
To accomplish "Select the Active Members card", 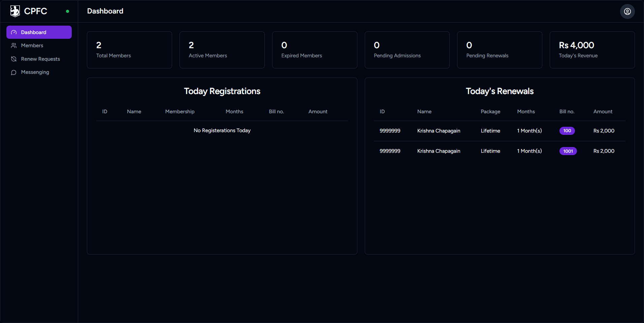I will click(x=222, y=50).
